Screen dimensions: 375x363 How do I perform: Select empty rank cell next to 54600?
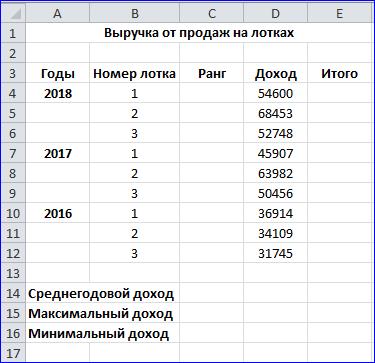(211, 93)
